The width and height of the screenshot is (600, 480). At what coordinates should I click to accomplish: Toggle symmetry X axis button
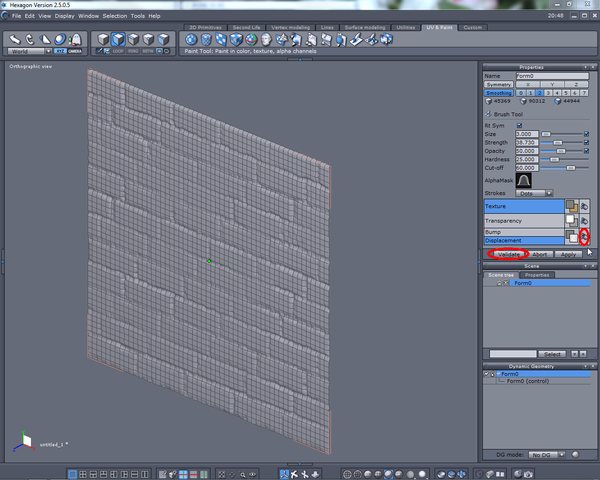coord(528,85)
